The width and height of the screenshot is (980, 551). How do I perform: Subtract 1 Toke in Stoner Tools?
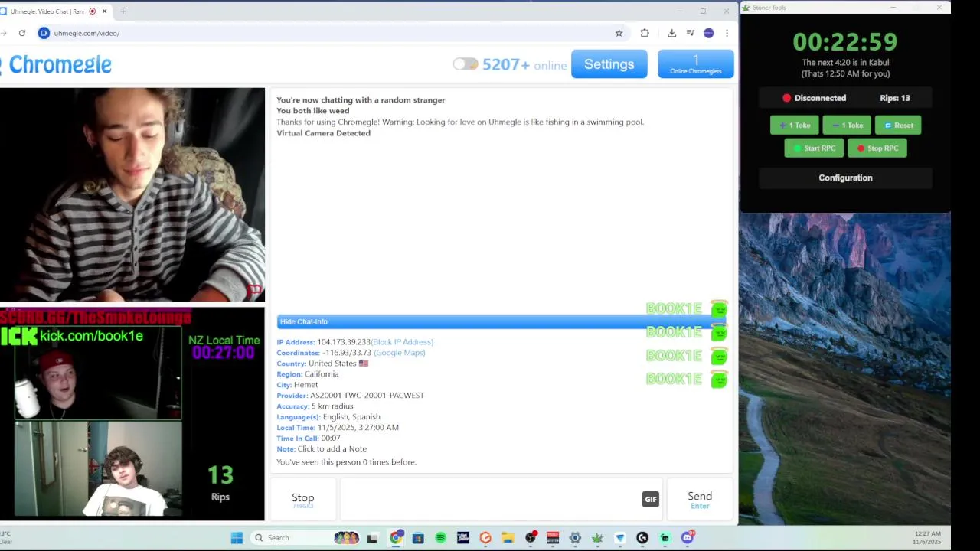(847, 126)
